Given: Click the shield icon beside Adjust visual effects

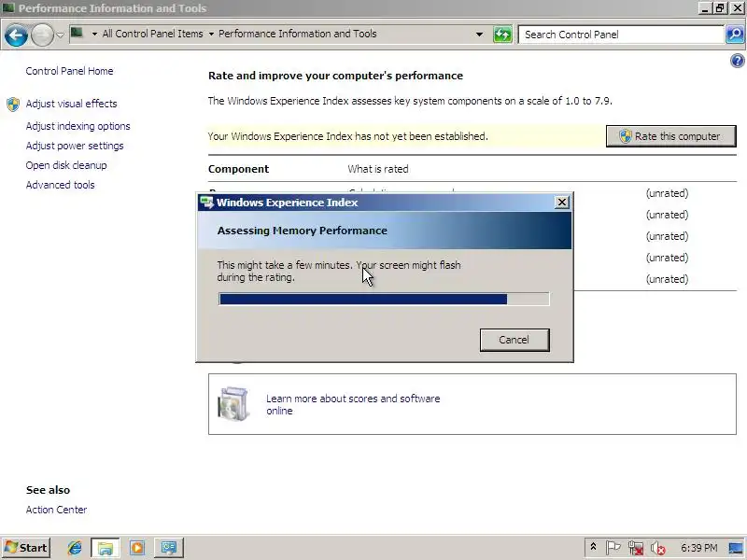Looking at the screenshot, I should (13, 104).
